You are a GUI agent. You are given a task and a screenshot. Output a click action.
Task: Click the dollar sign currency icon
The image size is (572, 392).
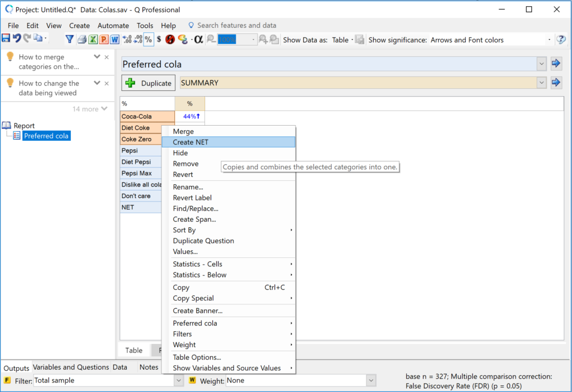159,40
